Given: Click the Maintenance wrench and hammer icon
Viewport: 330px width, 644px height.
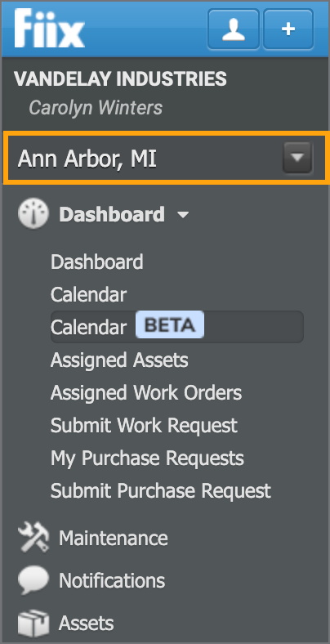Looking at the screenshot, I should (33, 539).
